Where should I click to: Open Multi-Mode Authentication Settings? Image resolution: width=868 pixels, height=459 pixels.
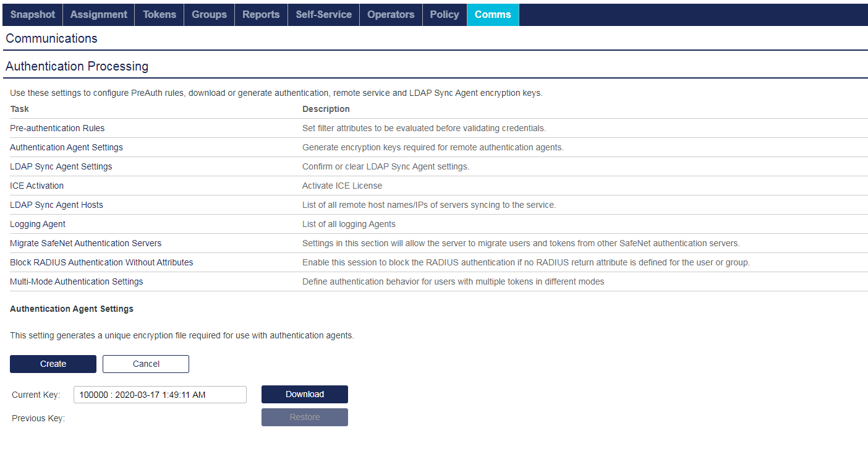[x=76, y=281]
